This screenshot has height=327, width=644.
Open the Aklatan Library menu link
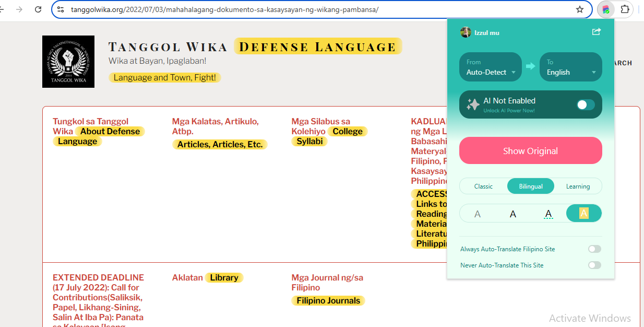coord(187,278)
